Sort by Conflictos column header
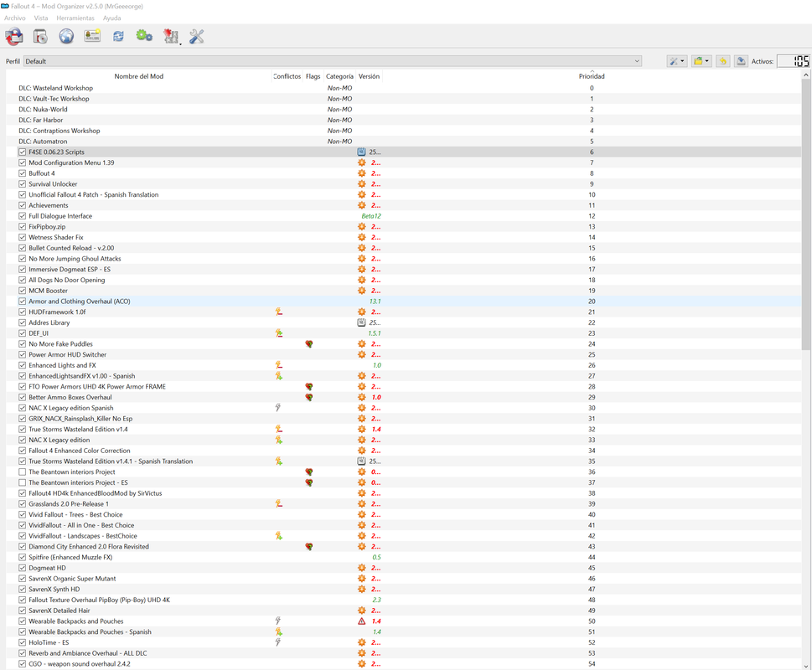 (x=287, y=76)
